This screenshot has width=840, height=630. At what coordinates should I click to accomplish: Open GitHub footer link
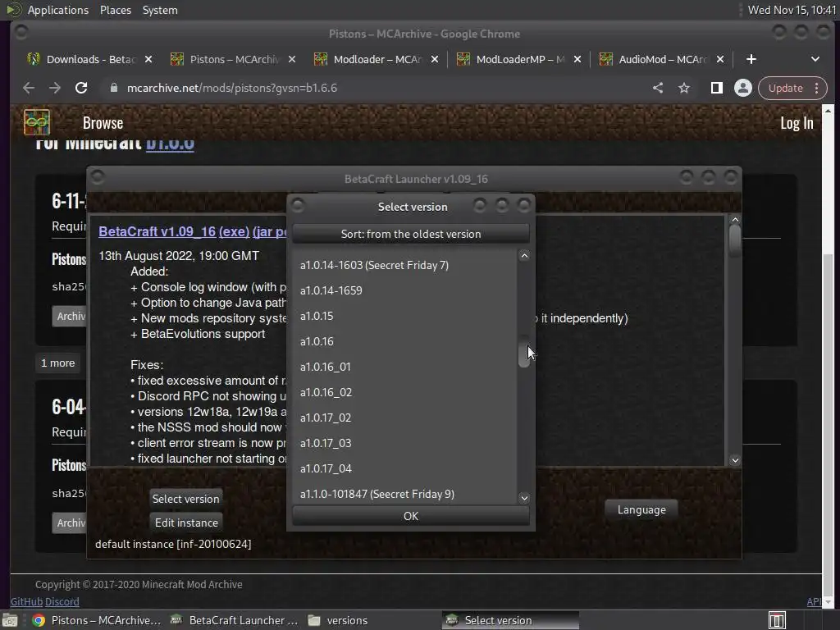26,601
